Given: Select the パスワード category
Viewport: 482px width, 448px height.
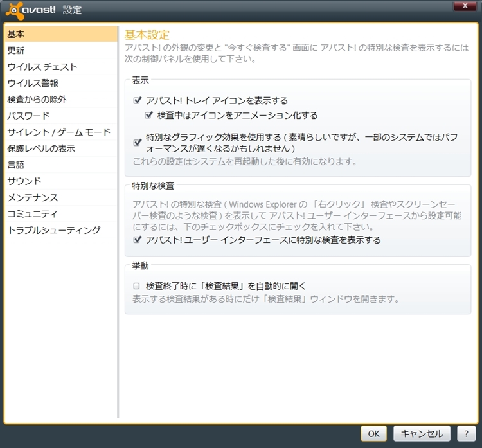Looking at the screenshot, I should click(61, 116).
